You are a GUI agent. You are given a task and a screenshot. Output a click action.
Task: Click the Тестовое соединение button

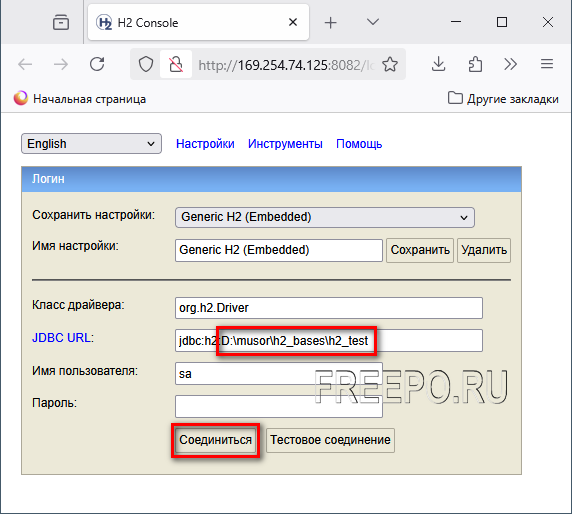(x=330, y=440)
